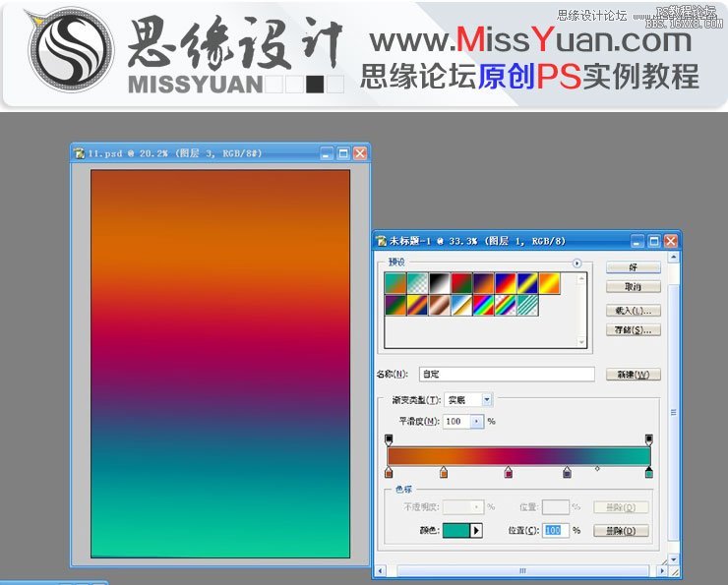Click the gradient canvas in 11.psd window
The width and height of the screenshot is (728, 585).
[220, 364]
